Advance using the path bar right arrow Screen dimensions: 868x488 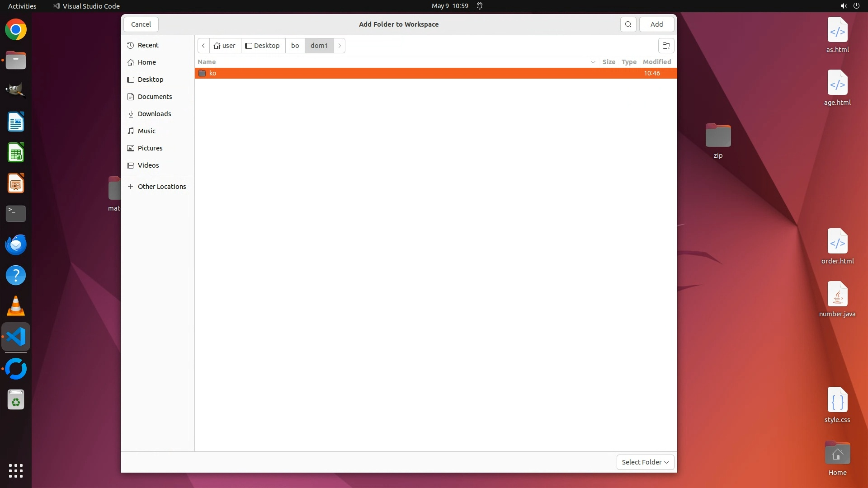tap(340, 46)
